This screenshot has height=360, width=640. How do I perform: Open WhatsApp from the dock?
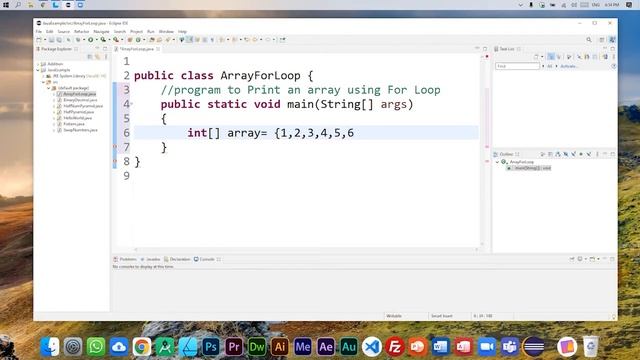(x=96, y=347)
